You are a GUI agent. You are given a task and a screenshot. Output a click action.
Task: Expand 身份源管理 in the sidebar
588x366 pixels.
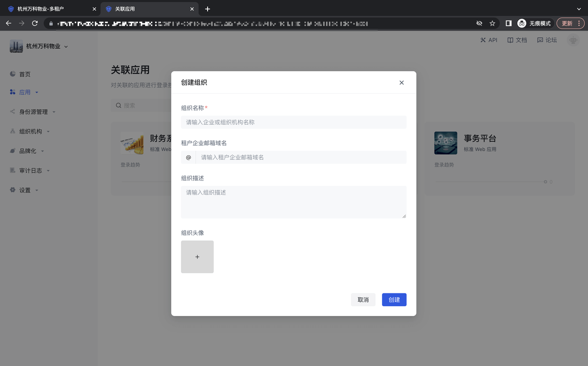tap(33, 112)
